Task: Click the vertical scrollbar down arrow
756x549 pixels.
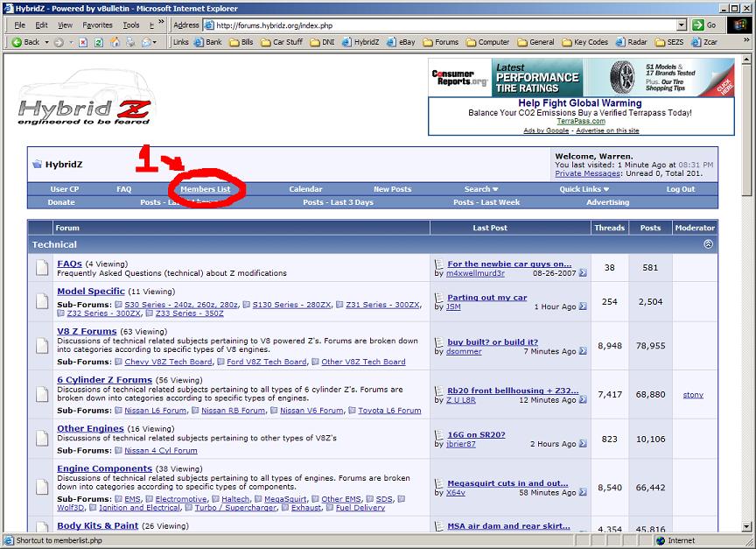Action: tap(746, 526)
